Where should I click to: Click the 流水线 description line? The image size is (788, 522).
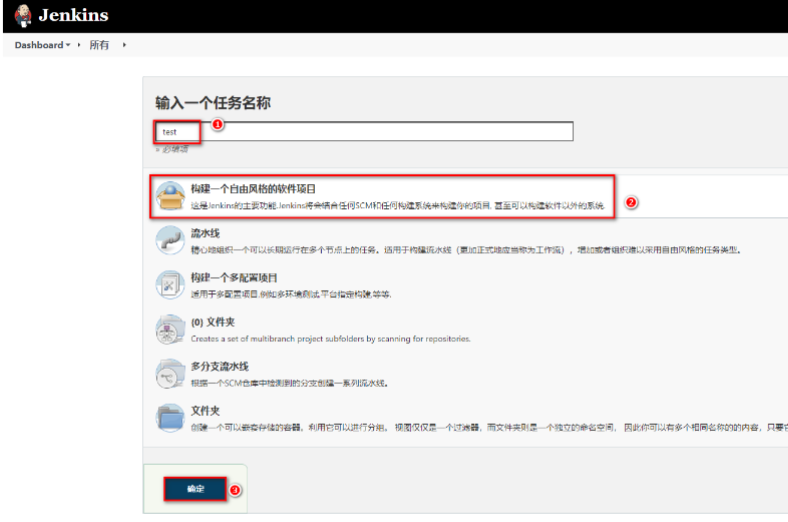(466, 250)
